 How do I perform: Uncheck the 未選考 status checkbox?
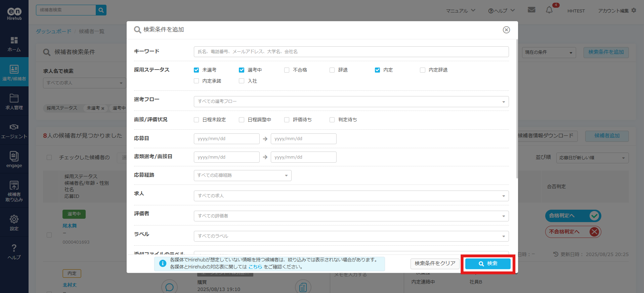point(197,70)
